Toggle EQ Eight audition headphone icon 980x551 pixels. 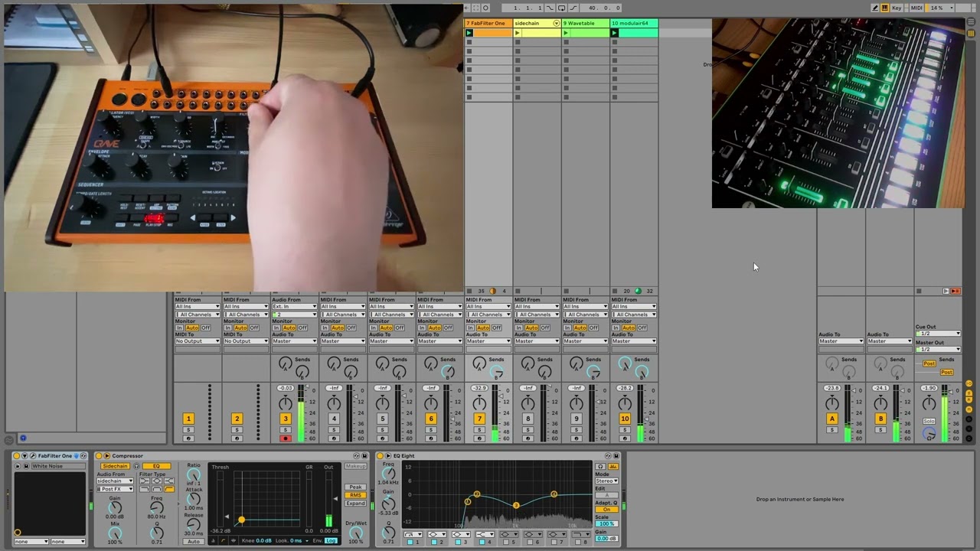pyautogui.click(x=600, y=466)
